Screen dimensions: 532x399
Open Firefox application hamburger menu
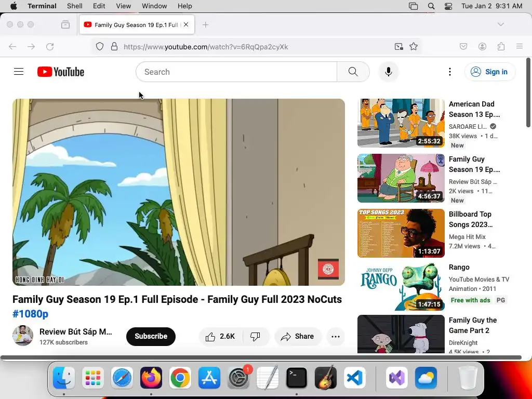[x=520, y=46]
